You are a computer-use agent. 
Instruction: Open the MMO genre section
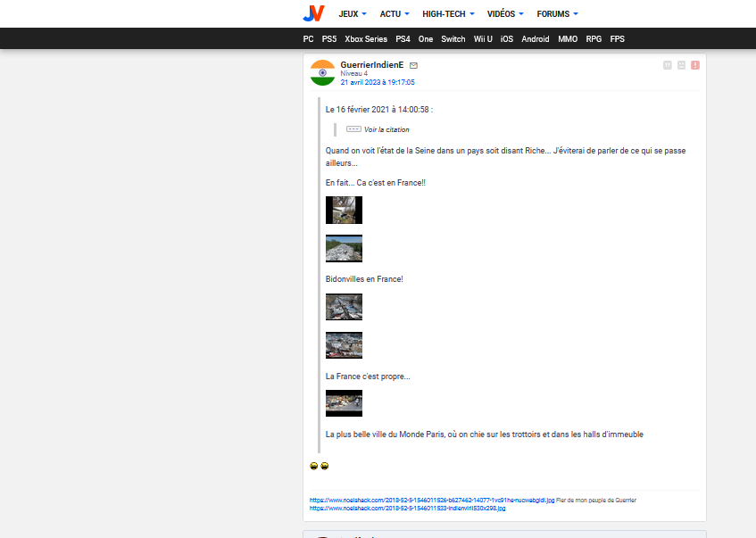coord(568,39)
